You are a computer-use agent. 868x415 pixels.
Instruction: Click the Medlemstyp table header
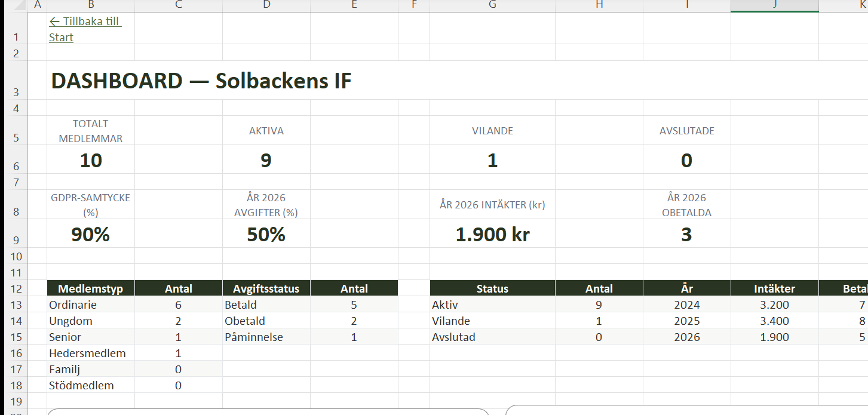[x=91, y=288]
